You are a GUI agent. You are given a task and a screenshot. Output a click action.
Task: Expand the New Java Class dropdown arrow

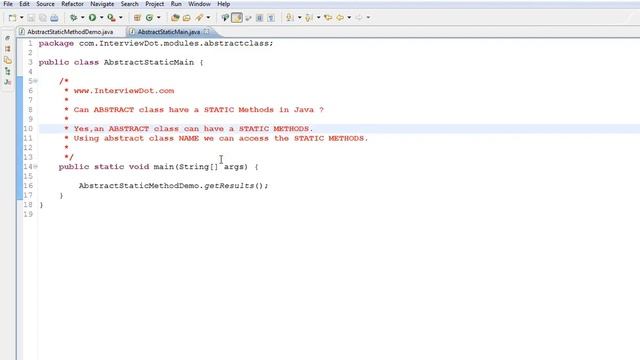pos(159,18)
